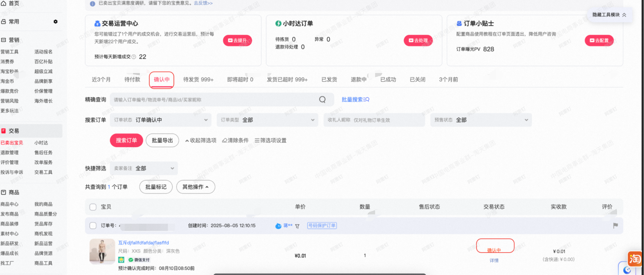This screenshot has height=275, width=644.
Task: Open product link 互斥djfallfdfafdajflasflfd
Action: tap(144, 243)
